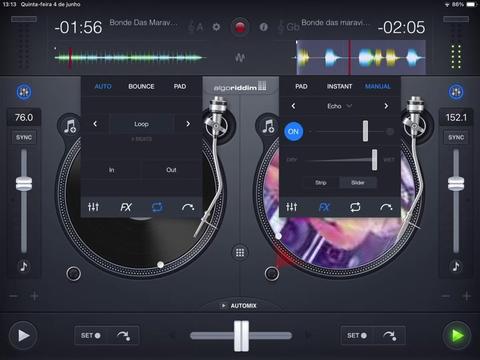The image size is (480, 360).
Task: Jump to right deck cue point
Action: [389, 335]
